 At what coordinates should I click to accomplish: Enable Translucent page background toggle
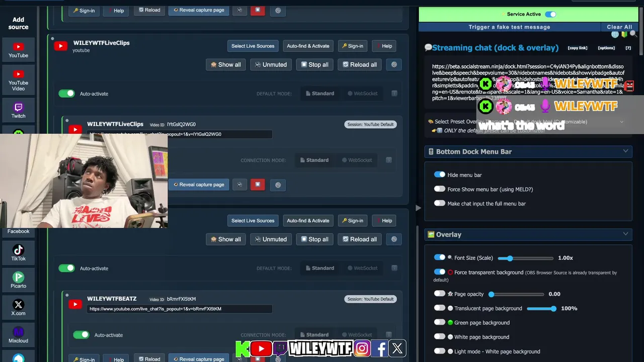(440, 308)
